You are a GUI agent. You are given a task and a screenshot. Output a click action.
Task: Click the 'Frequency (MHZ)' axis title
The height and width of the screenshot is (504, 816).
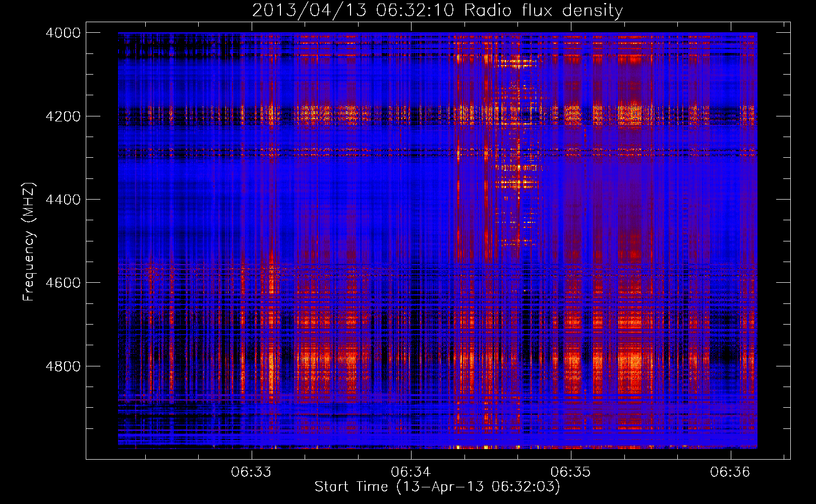tap(29, 242)
